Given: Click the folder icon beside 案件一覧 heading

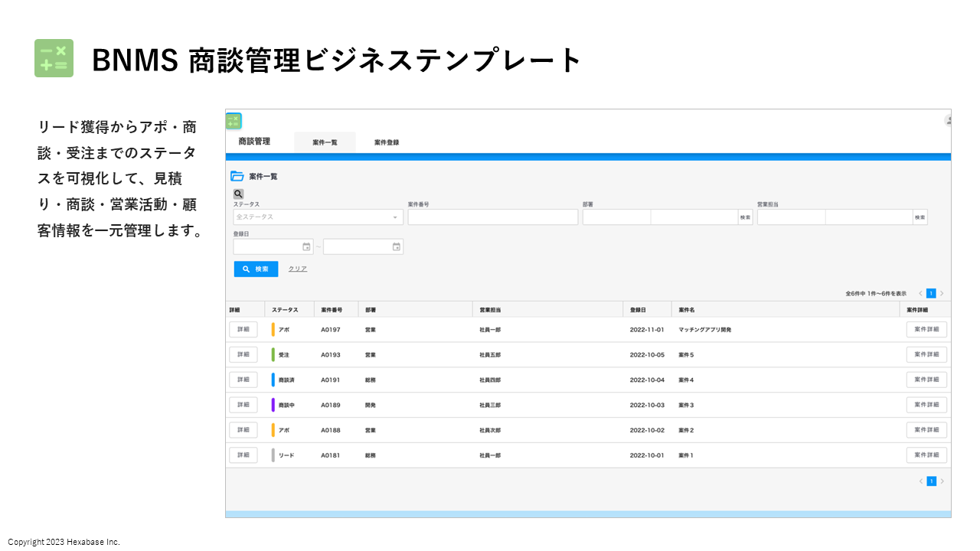Looking at the screenshot, I should pyautogui.click(x=237, y=176).
